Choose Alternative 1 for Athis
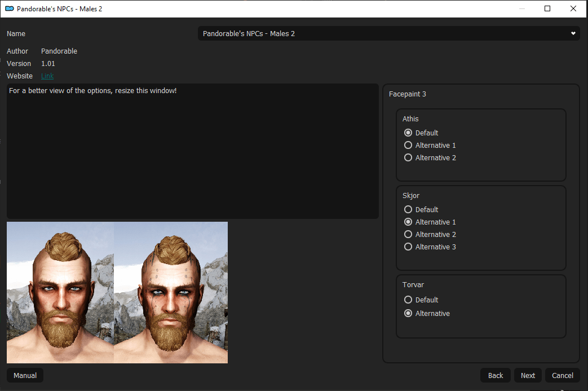This screenshot has height=391, width=588. pyautogui.click(x=430, y=145)
